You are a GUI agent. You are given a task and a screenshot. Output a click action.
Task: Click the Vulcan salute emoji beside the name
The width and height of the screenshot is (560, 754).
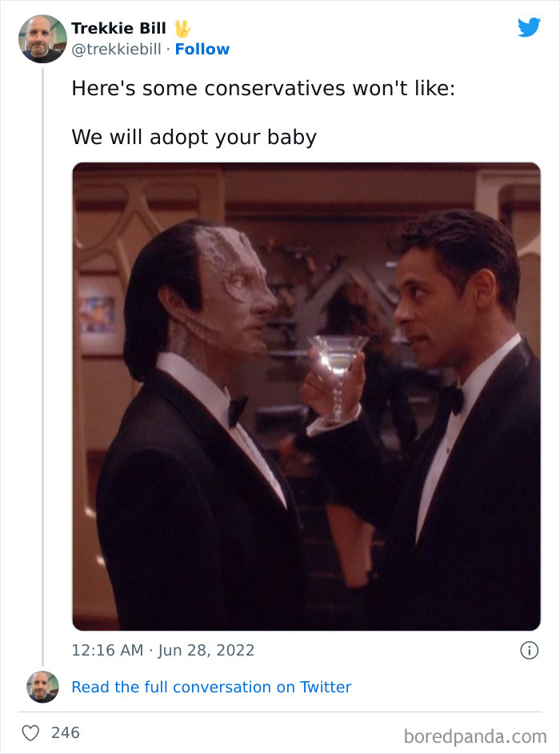[182, 29]
